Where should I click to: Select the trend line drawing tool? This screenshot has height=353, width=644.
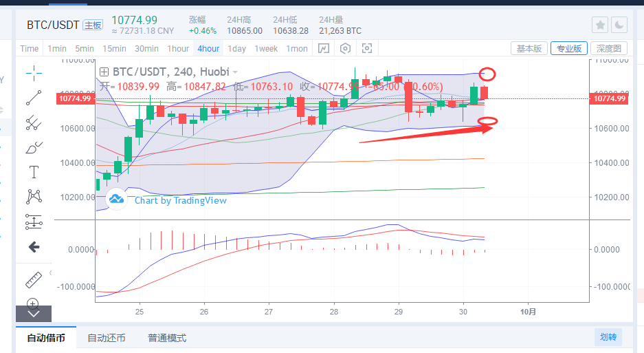34,98
